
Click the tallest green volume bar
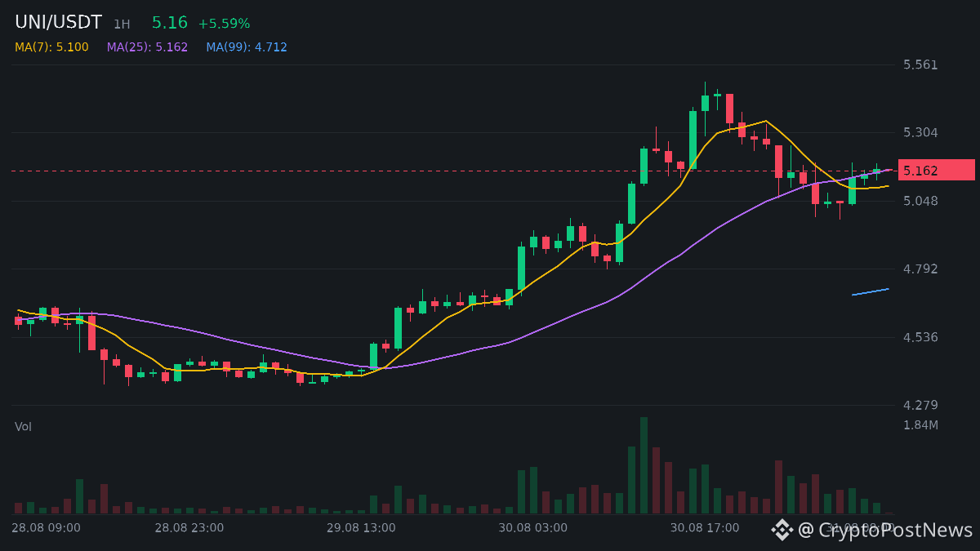pyautogui.click(x=644, y=465)
